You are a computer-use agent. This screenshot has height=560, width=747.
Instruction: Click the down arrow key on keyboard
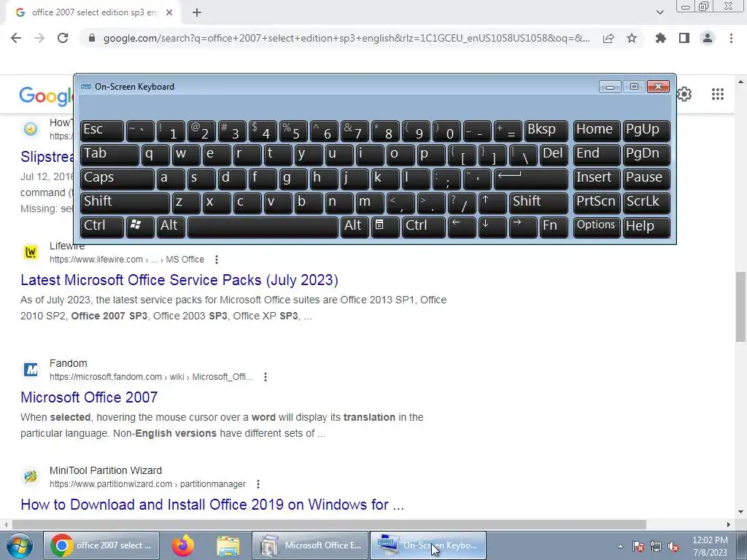coord(492,227)
